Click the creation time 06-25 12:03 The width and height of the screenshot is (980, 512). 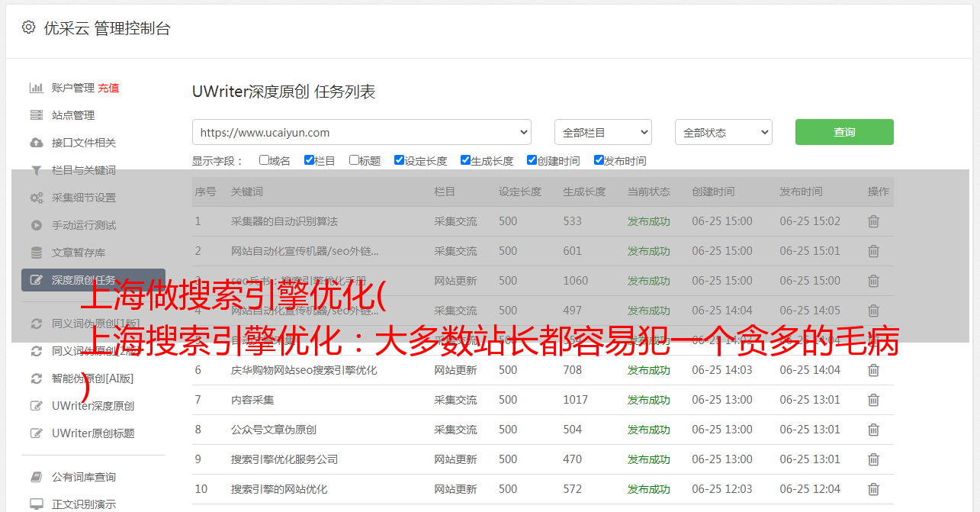[722, 489]
